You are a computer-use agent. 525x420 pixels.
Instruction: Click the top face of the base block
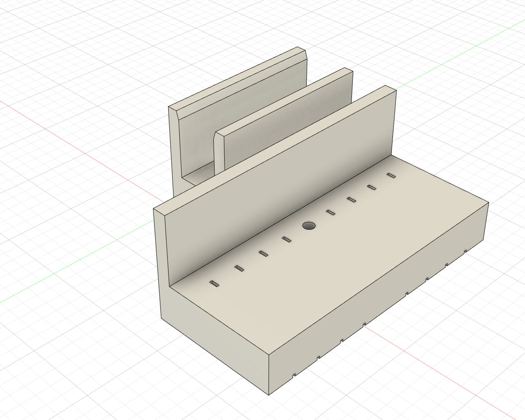[328, 254]
